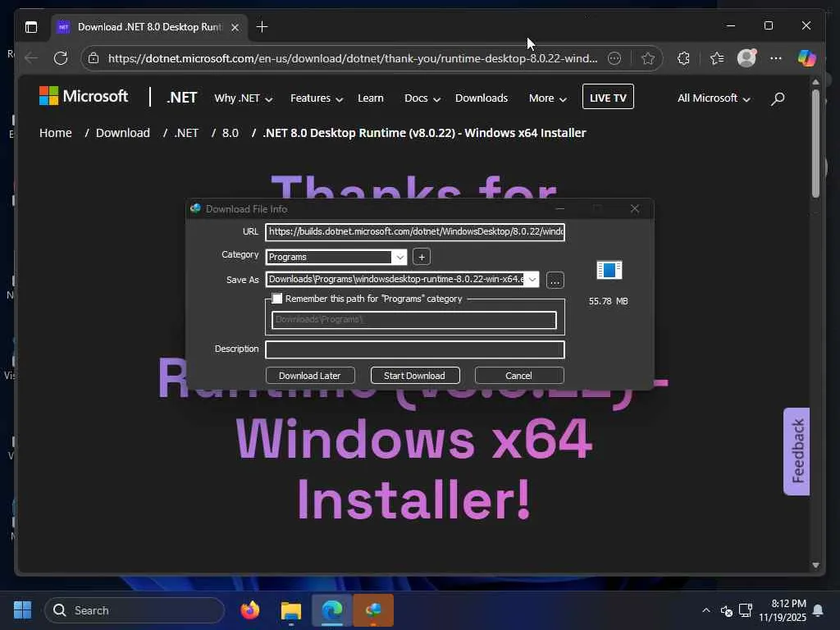This screenshot has height=630, width=840.
Task: Go to 8.0 breadcrumb
Action: (231, 133)
